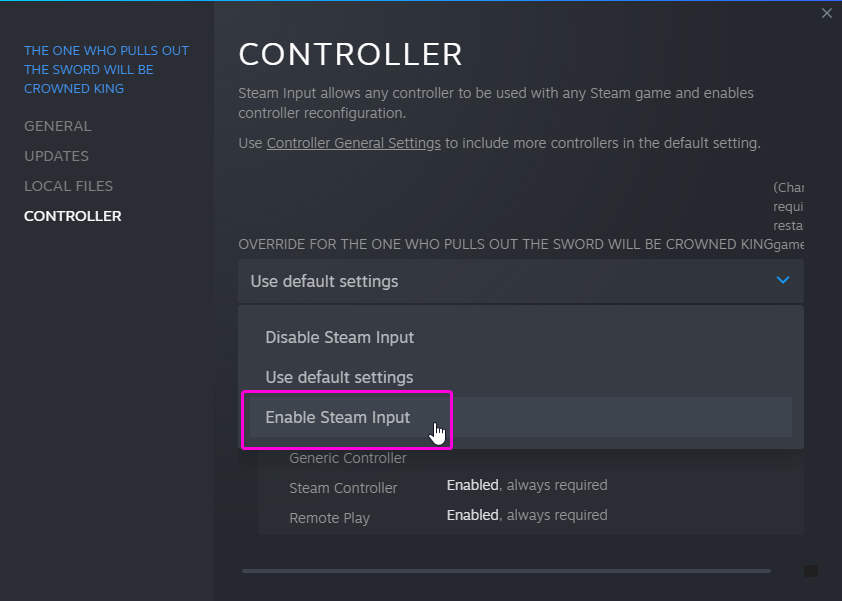Viewport: 842px width, 601px height.
Task: Click the small dark square beside scrollbar
Action: 811,571
